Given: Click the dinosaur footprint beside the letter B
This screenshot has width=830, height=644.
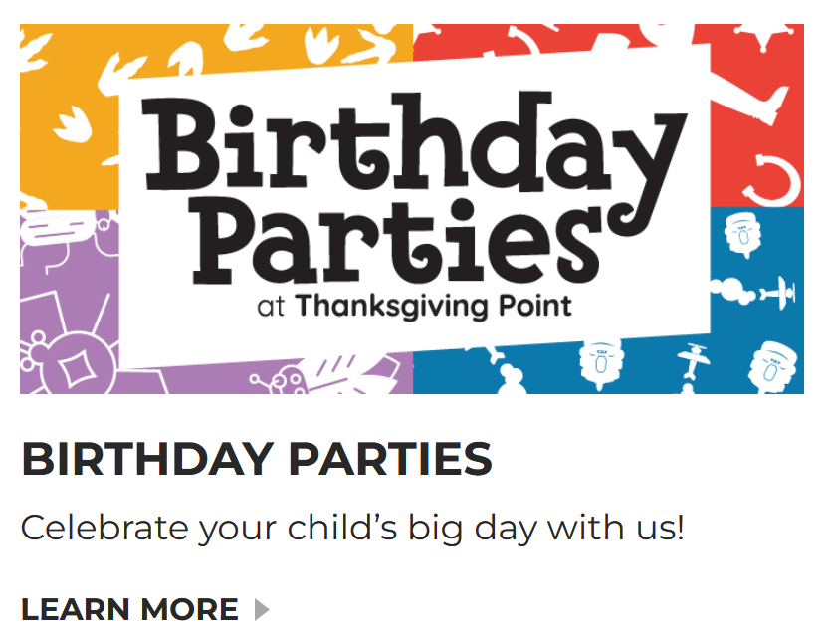Looking at the screenshot, I should (72, 125).
